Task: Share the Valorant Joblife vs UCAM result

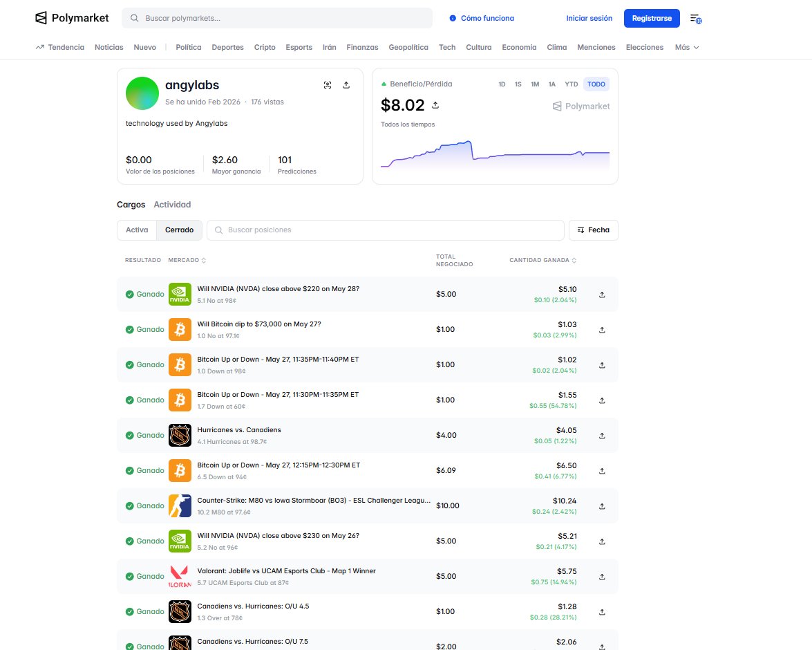Action: tap(602, 577)
